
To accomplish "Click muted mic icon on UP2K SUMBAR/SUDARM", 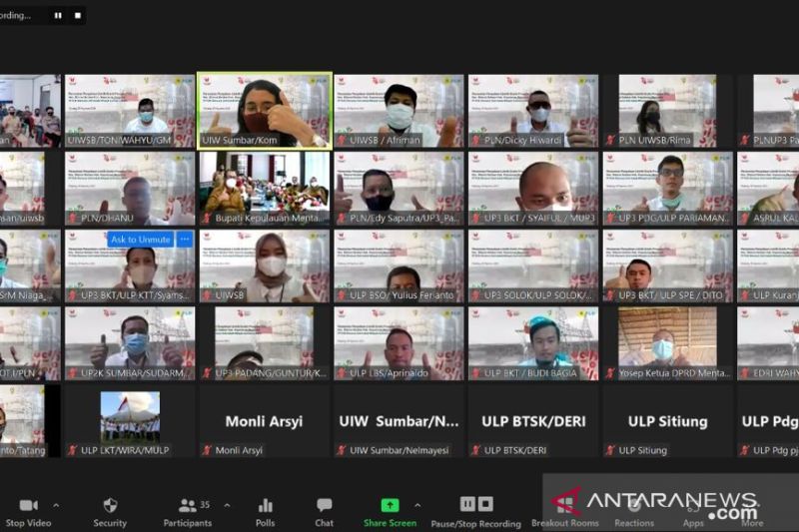I will (72, 373).
